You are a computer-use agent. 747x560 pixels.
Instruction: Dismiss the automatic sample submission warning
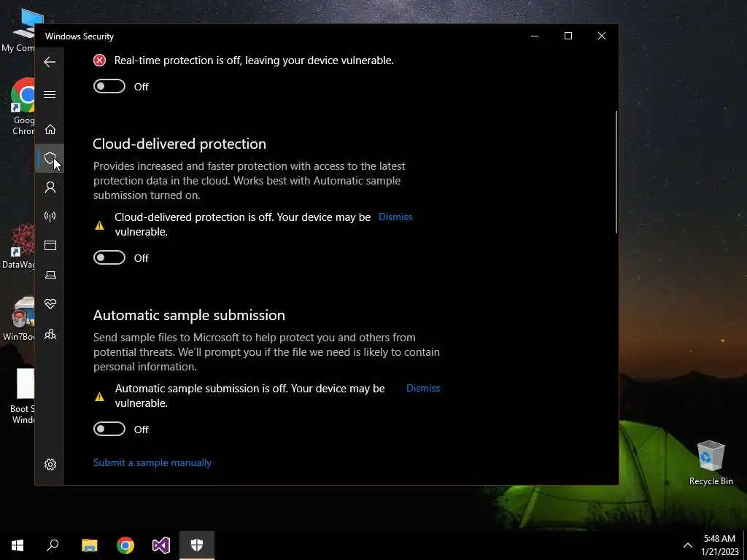pyautogui.click(x=423, y=389)
